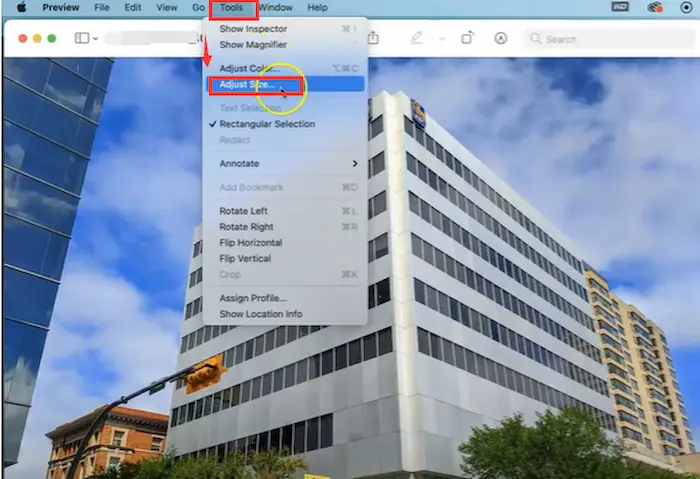Open the File menu

(102, 8)
